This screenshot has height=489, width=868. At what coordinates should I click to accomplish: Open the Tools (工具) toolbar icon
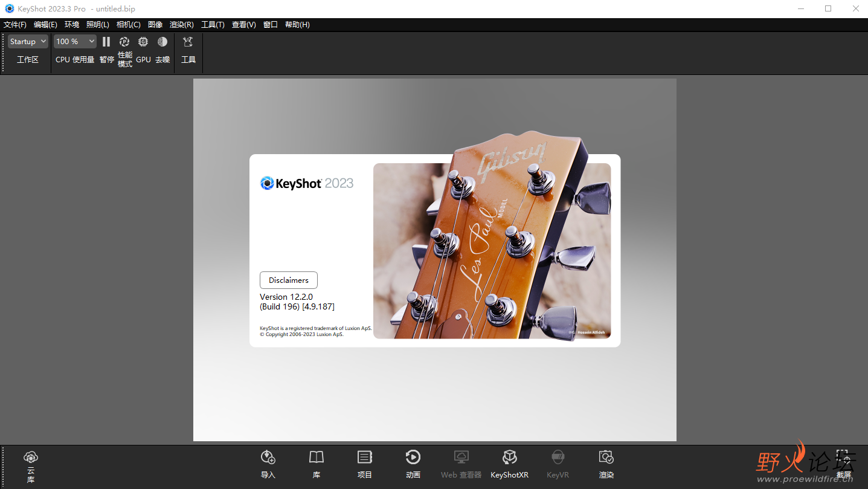click(x=188, y=42)
